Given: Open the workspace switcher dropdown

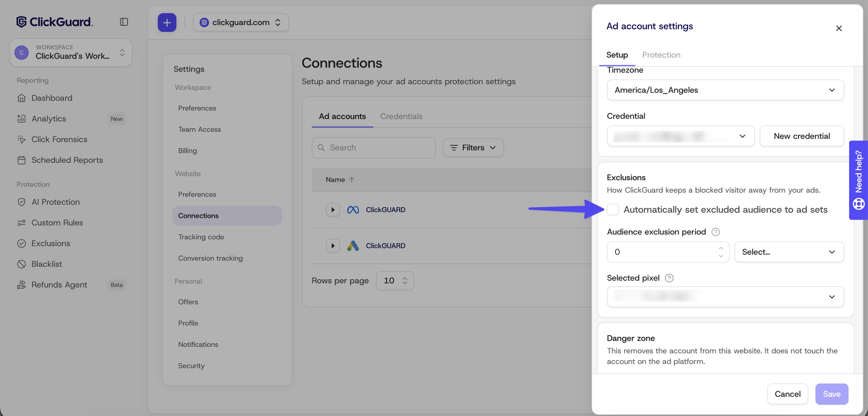Looking at the screenshot, I should (x=71, y=53).
